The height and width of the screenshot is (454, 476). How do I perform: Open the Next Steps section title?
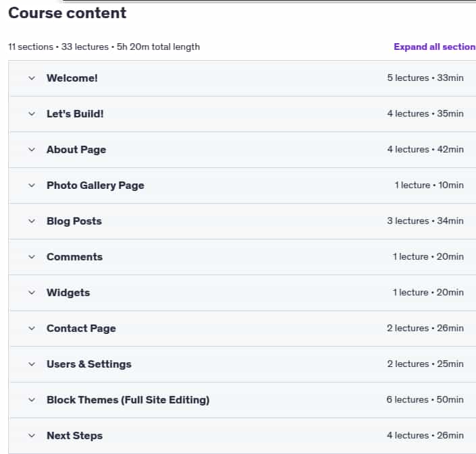click(74, 436)
